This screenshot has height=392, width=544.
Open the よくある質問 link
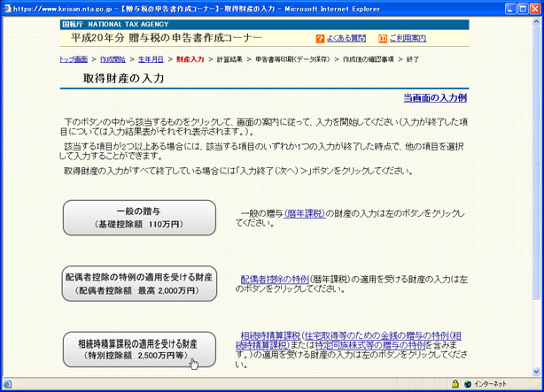(346, 39)
